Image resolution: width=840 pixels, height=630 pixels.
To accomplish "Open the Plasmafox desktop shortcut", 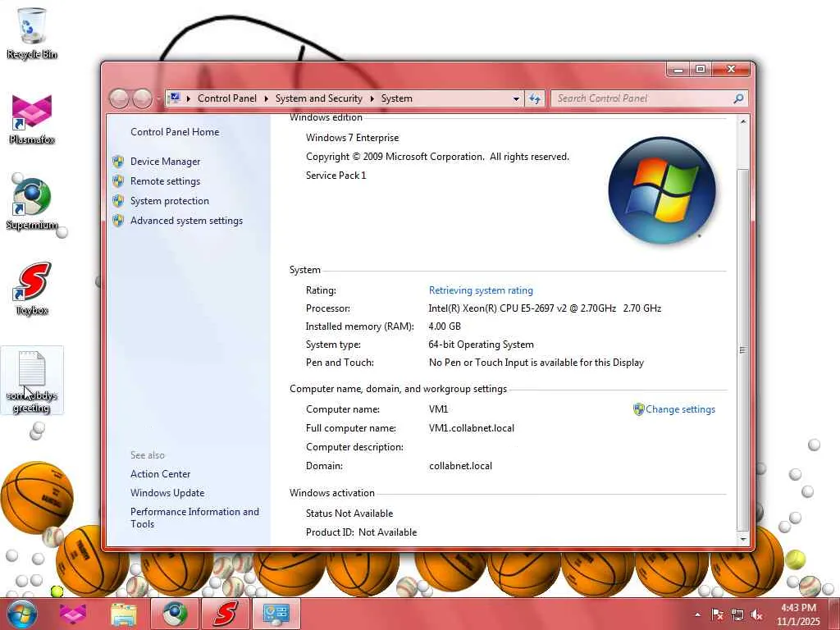I will point(32,119).
